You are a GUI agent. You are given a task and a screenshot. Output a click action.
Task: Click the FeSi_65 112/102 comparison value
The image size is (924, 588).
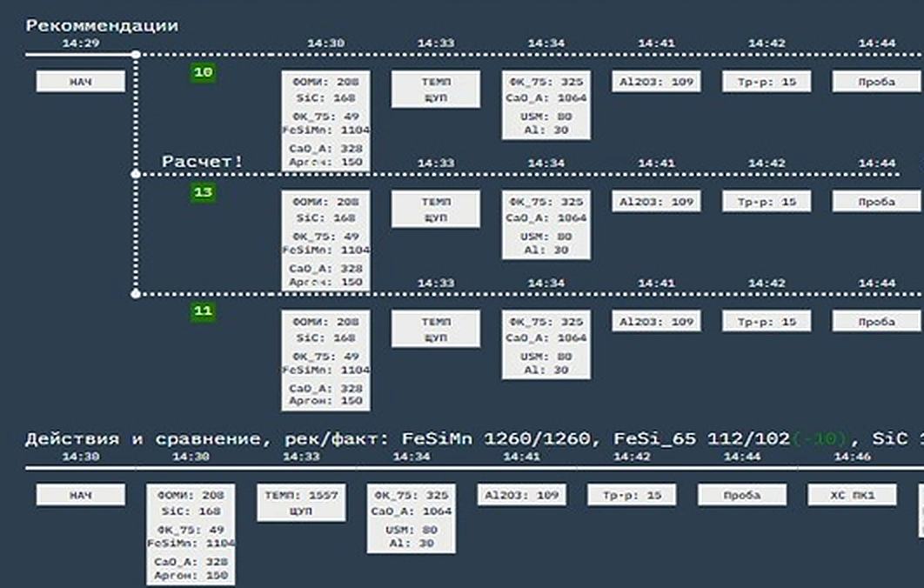tap(702, 439)
